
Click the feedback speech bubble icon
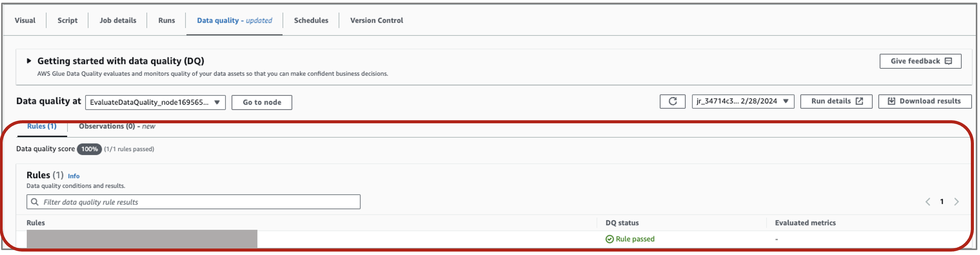948,61
